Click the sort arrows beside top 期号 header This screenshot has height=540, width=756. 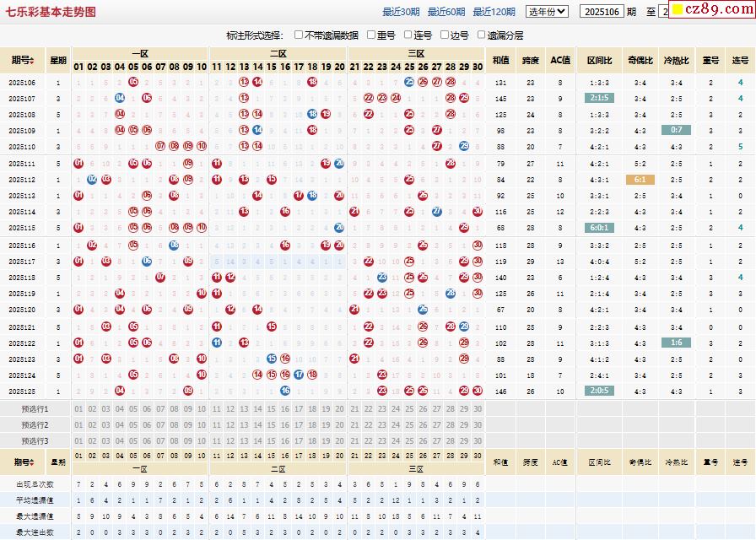[x=32, y=60]
